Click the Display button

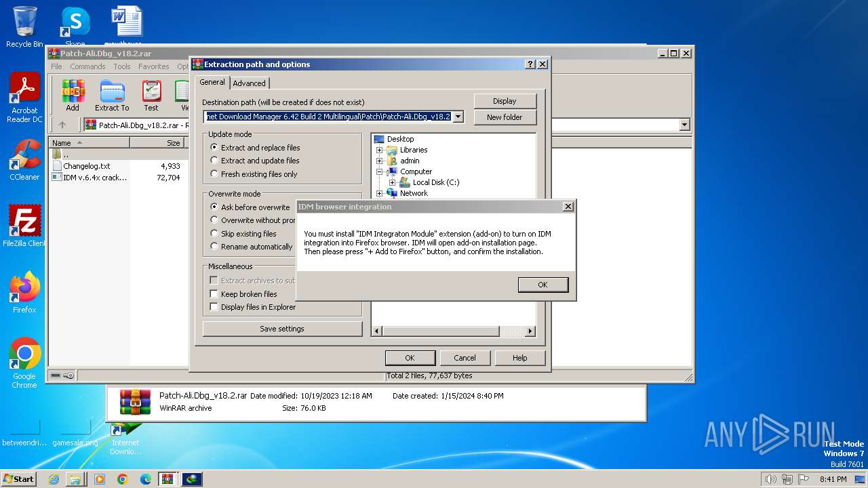pyautogui.click(x=505, y=101)
